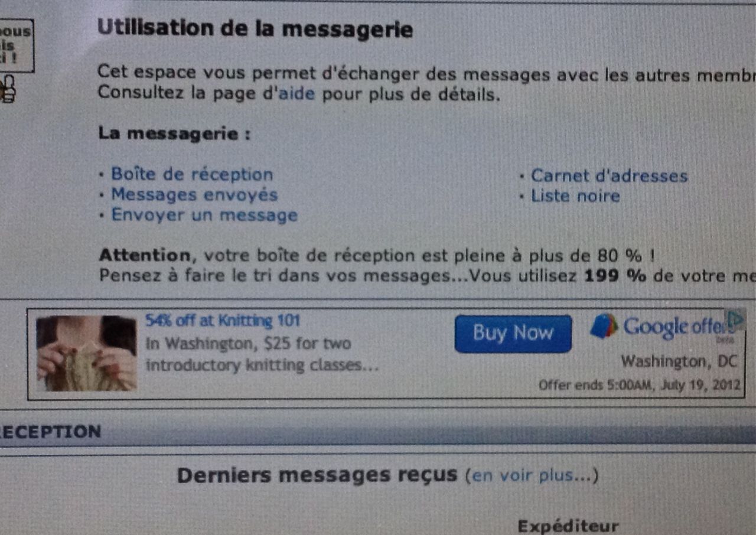Click the ad description about introductory knitting classes
756x535 pixels.
(262, 354)
